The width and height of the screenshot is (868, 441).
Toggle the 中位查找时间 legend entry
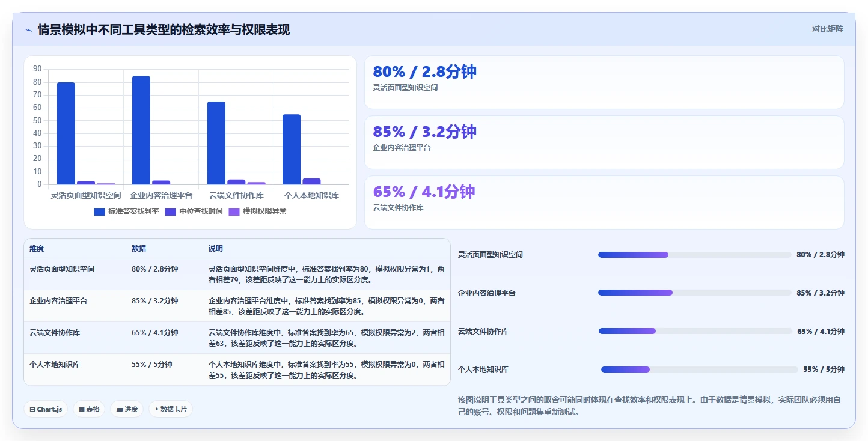(x=194, y=211)
